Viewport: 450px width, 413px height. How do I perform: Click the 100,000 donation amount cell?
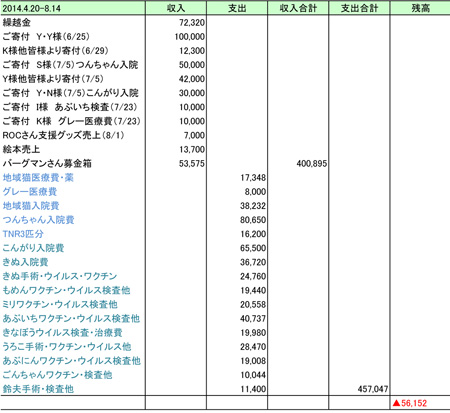click(190, 37)
